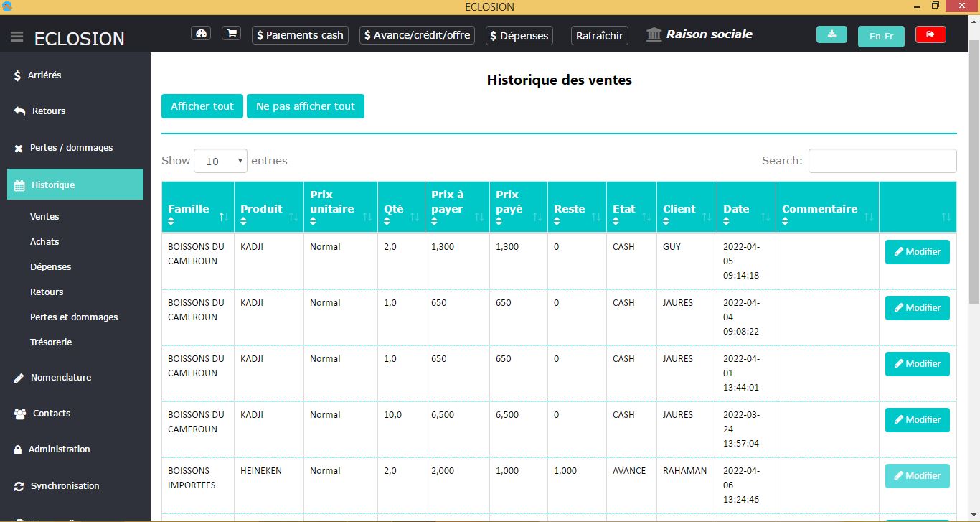Expand the Administration sidebar section
The height and width of the screenshot is (522, 980).
pyautogui.click(x=59, y=449)
